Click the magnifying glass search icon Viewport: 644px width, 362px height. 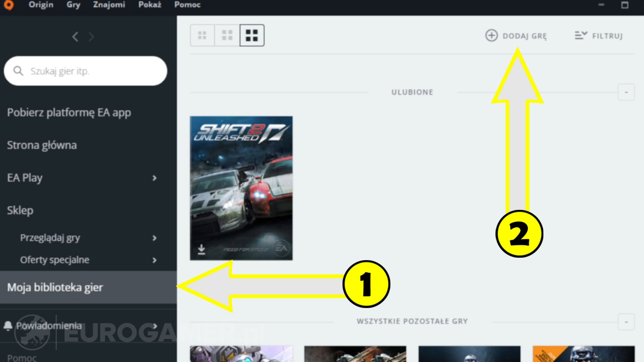click(18, 71)
